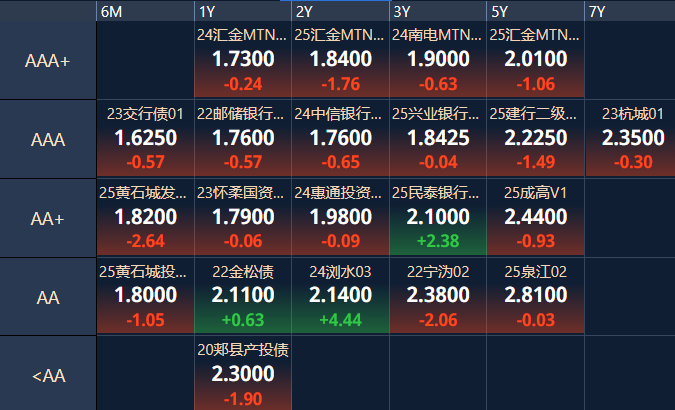Click the <AA rating row header

click(x=47, y=375)
